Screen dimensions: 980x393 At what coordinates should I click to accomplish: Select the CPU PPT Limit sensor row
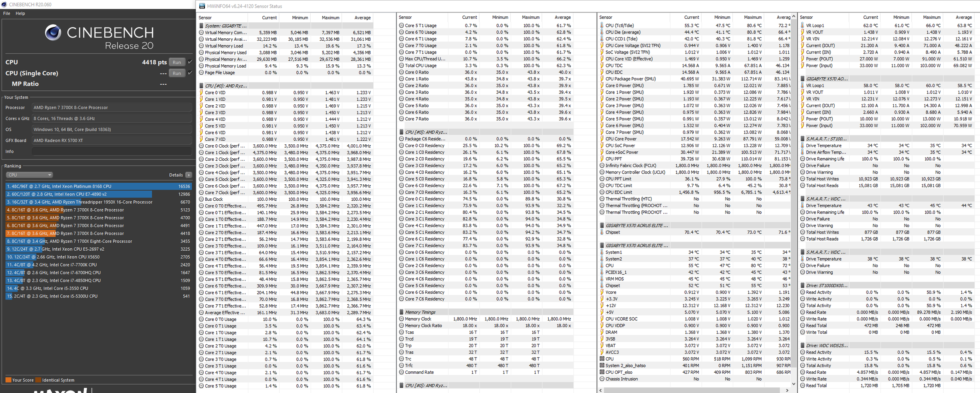(x=694, y=179)
